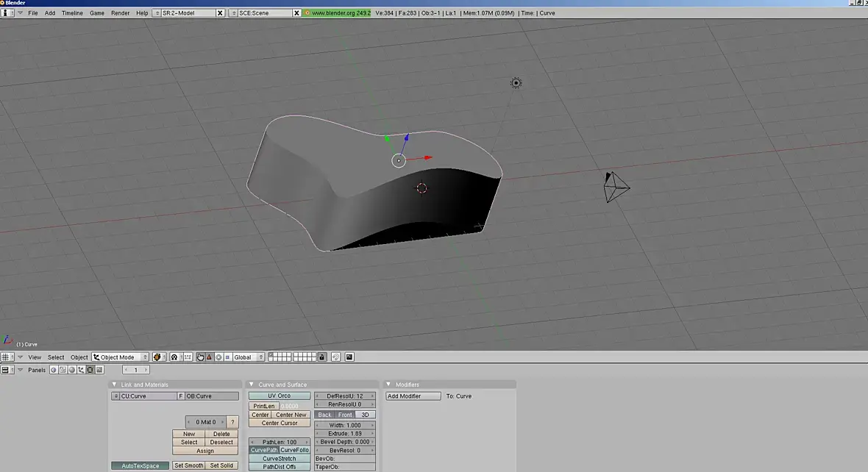
Task: Open the Global orientation dropdown
Action: 248,357
